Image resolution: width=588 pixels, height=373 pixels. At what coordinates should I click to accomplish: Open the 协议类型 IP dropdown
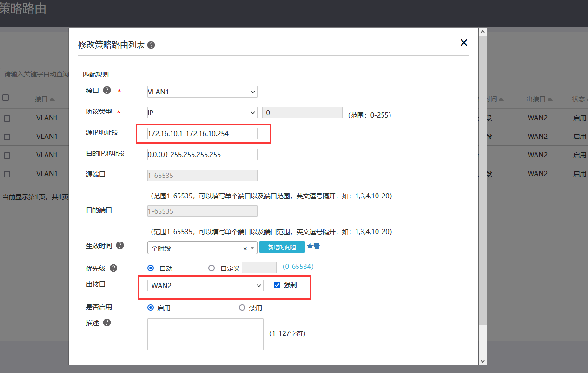coord(202,112)
